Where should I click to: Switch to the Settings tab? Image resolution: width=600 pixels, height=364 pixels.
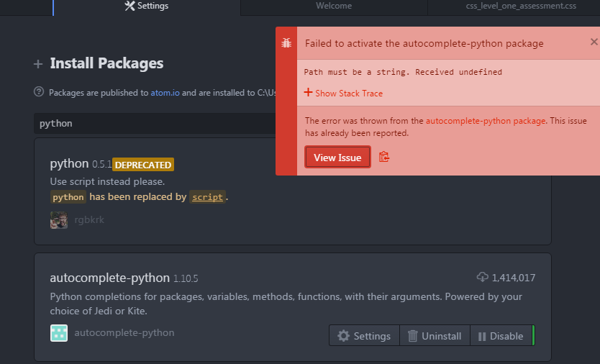point(147,6)
